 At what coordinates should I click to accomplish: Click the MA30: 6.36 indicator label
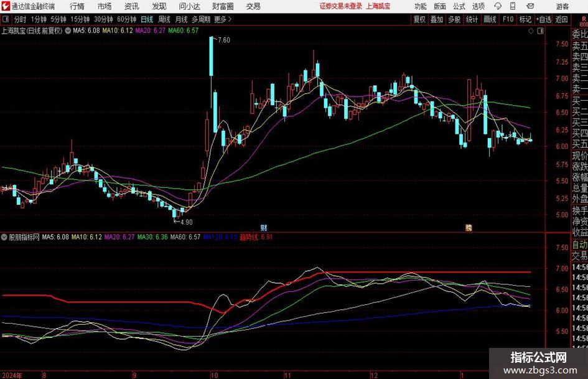click(x=152, y=237)
